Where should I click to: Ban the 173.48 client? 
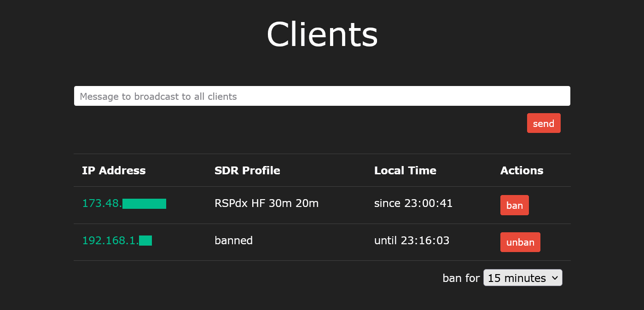point(514,205)
